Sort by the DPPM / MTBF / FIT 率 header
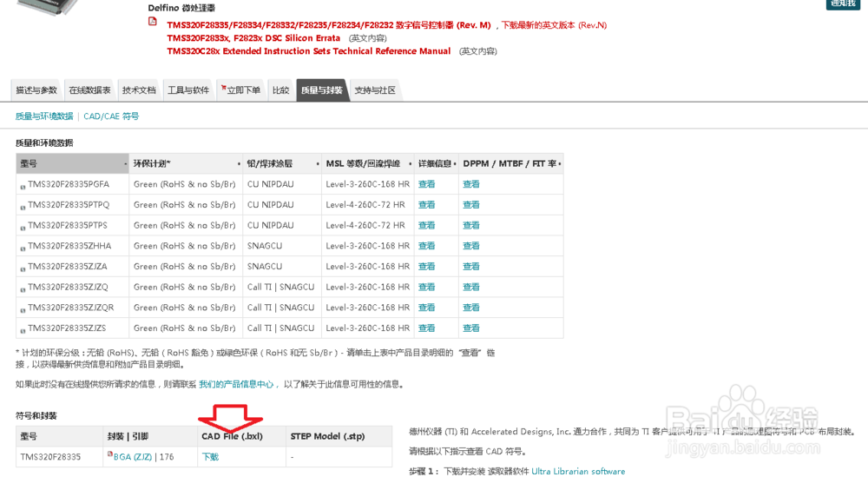 tap(511, 163)
